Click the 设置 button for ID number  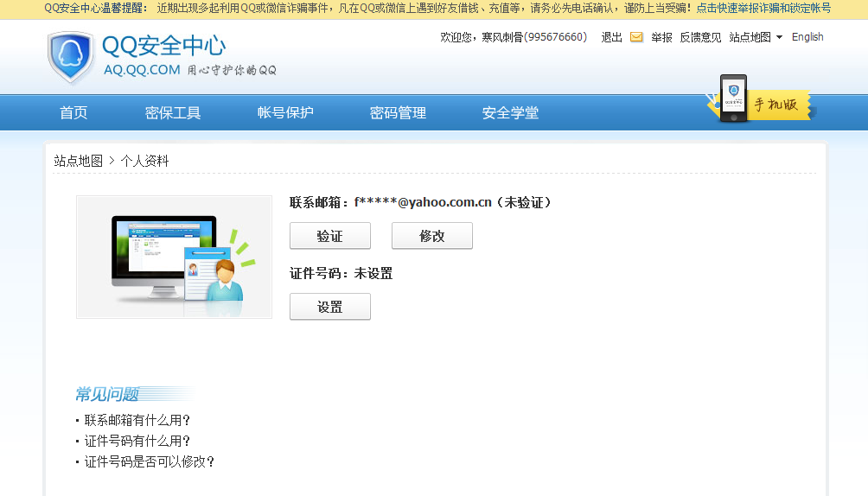point(330,307)
